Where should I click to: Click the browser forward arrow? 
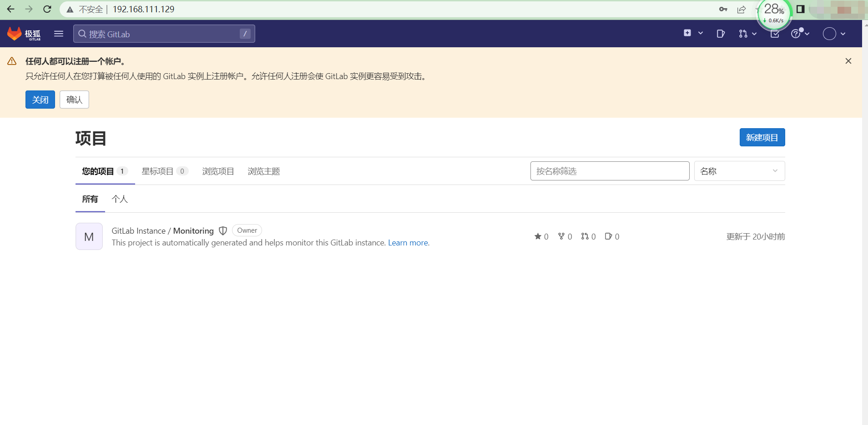(29, 9)
